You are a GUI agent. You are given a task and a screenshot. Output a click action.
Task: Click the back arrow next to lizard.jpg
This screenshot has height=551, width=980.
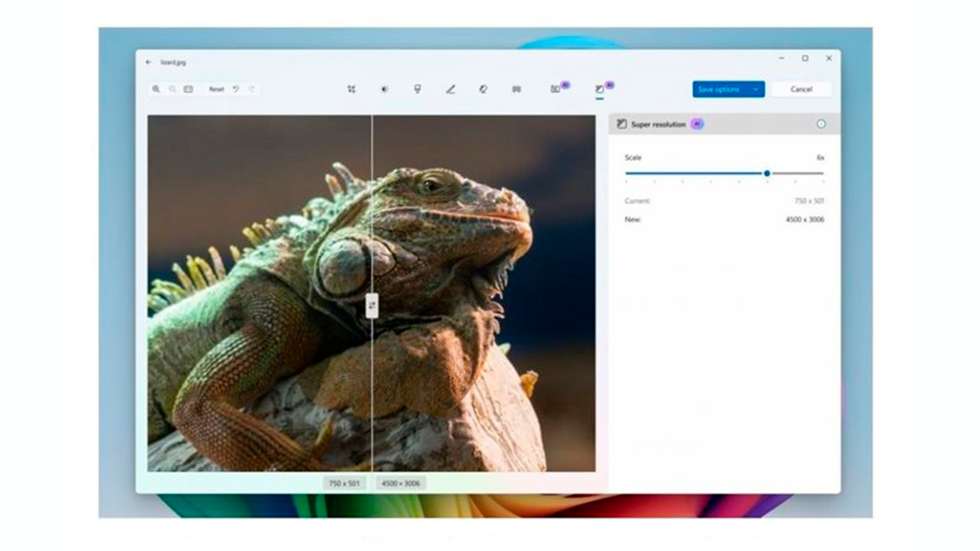tap(149, 63)
